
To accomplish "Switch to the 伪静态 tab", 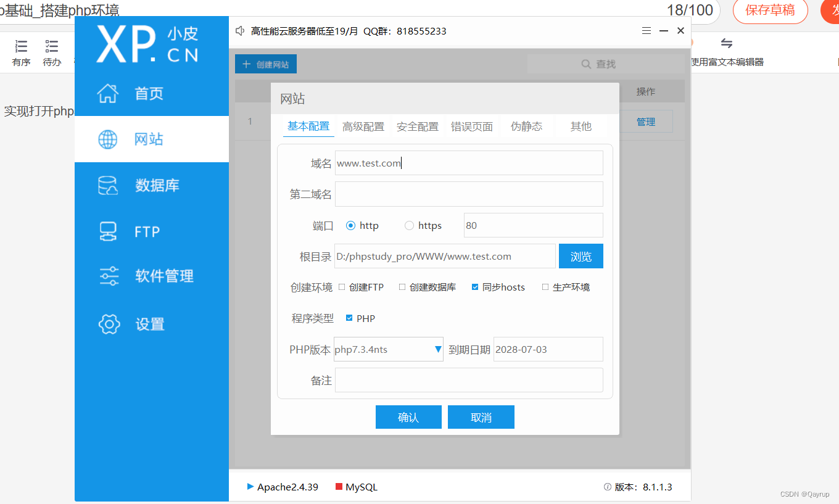I will (x=527, y=126).
